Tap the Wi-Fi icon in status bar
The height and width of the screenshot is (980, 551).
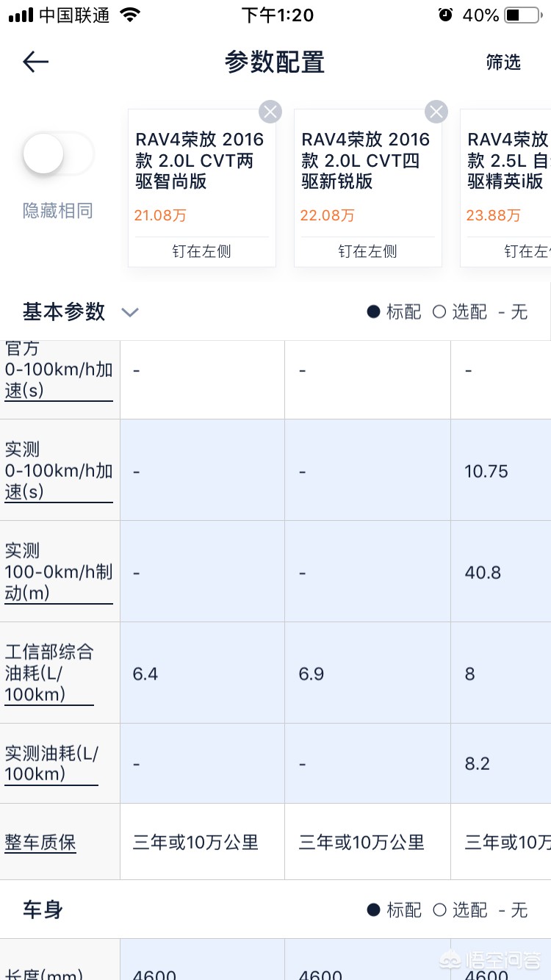[130, 15]
